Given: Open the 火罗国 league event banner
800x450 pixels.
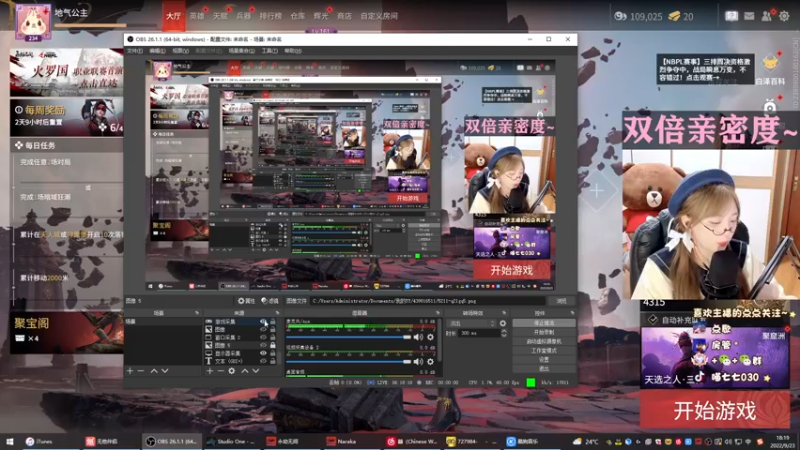Looking at the screenshot, I should [x=66, y=72].
